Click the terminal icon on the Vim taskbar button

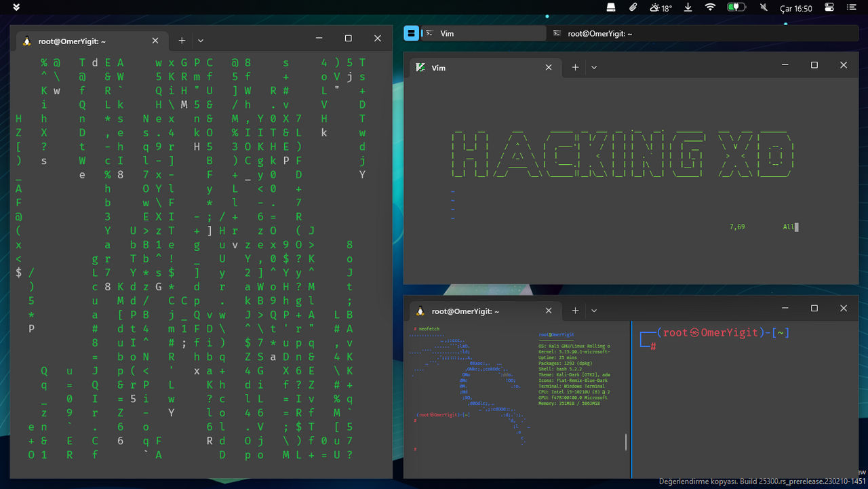tap(429, 33)
